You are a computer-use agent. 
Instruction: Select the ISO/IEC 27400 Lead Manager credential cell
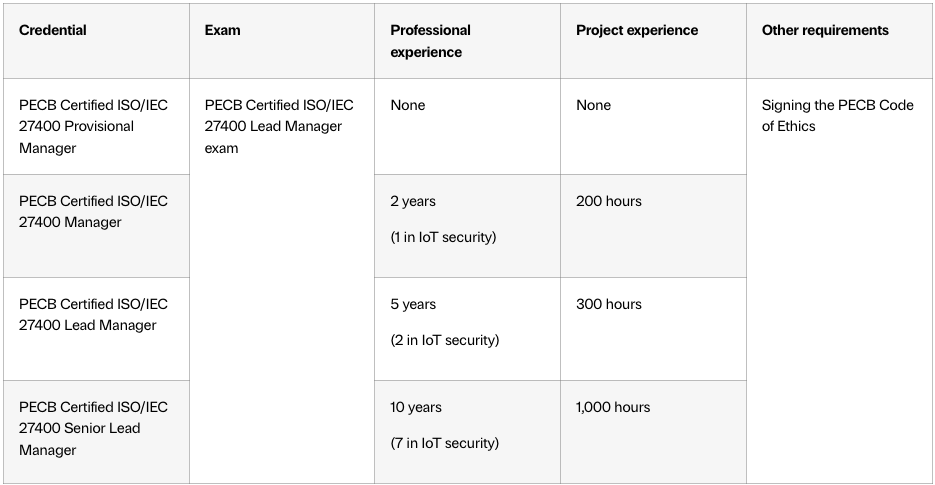click(93, 314)
